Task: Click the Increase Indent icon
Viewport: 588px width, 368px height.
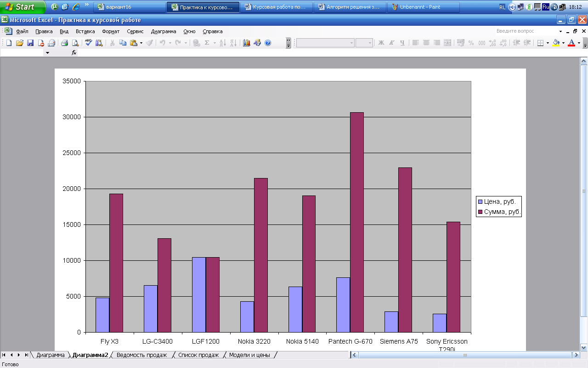Action: [x=527, y=43]
